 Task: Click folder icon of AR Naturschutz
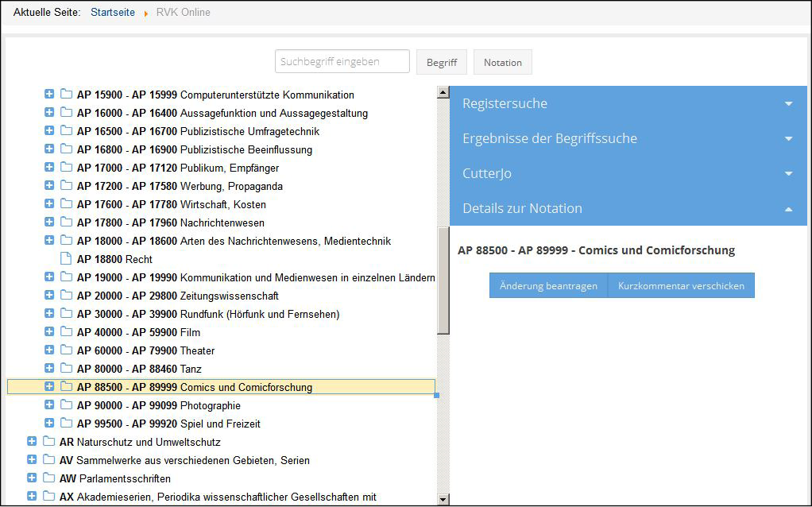click(48, 441)
